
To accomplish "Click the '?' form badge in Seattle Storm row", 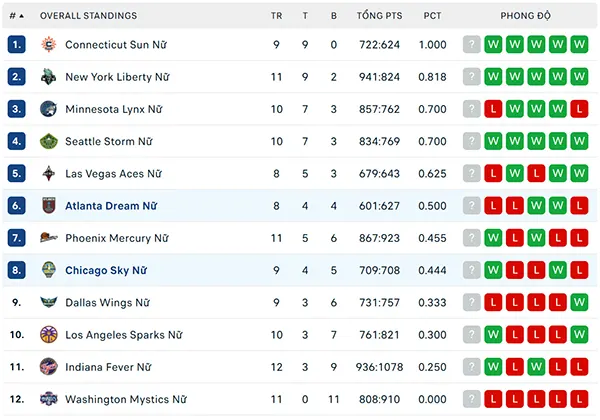I will point(471,142).
